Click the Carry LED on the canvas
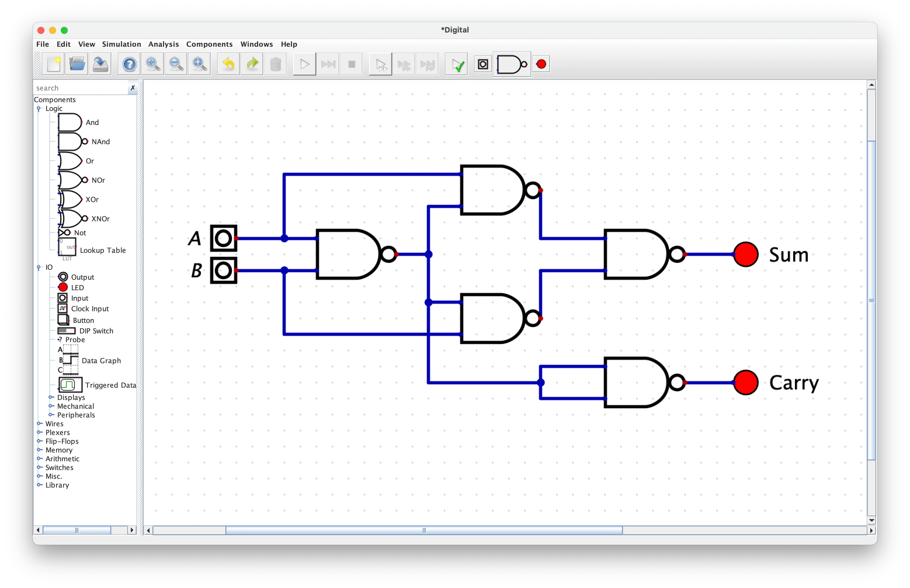Image resolution: width=910 pixels, height=588 pixels. [746, 382]
